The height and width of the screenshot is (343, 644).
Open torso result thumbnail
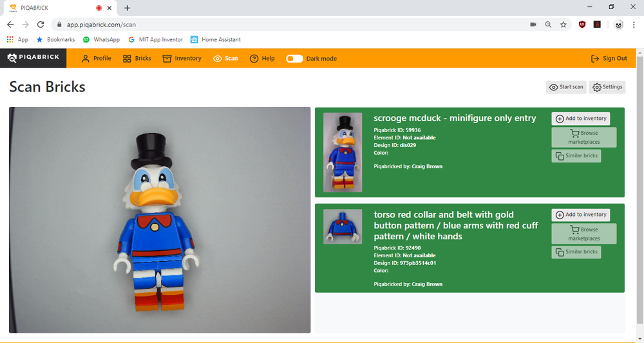[x=343, y=226]
